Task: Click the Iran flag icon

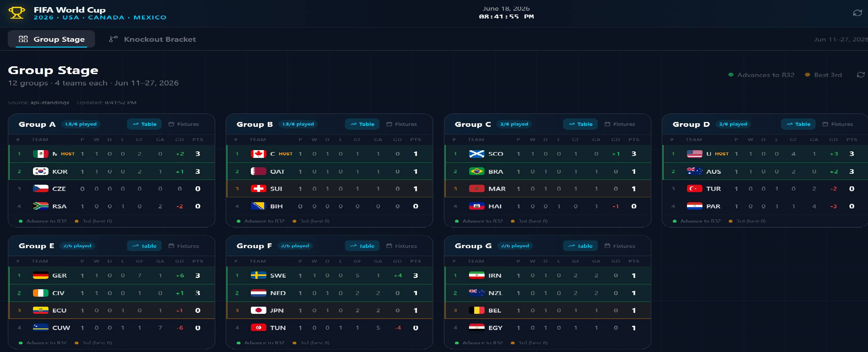Action: click(477, 275)
